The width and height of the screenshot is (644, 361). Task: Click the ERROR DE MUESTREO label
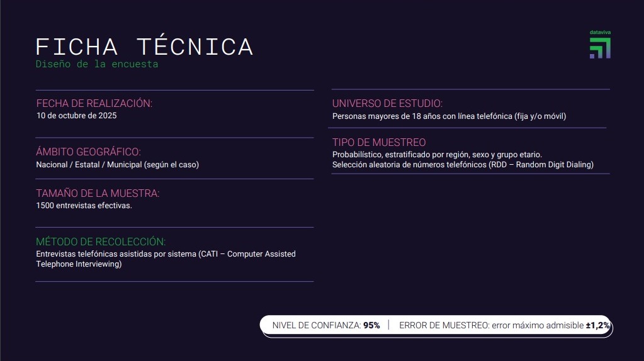point(444,325)
